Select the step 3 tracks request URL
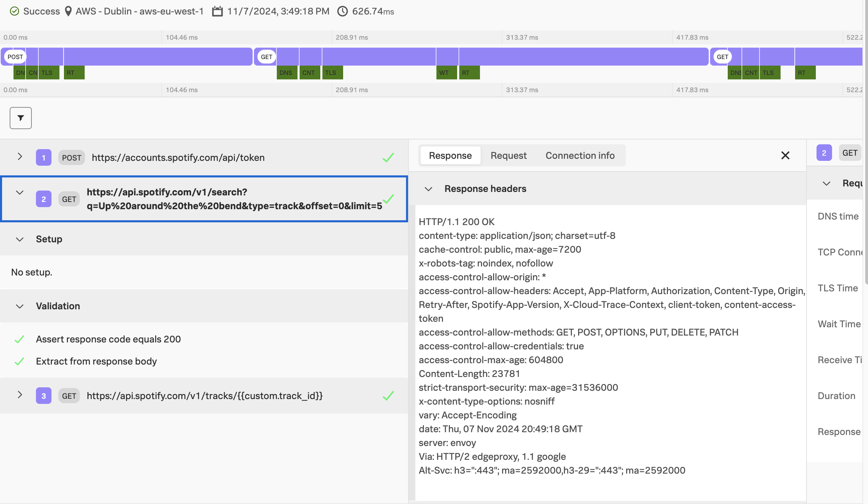The width and height of the screenshot is (868, 504). 205,396
